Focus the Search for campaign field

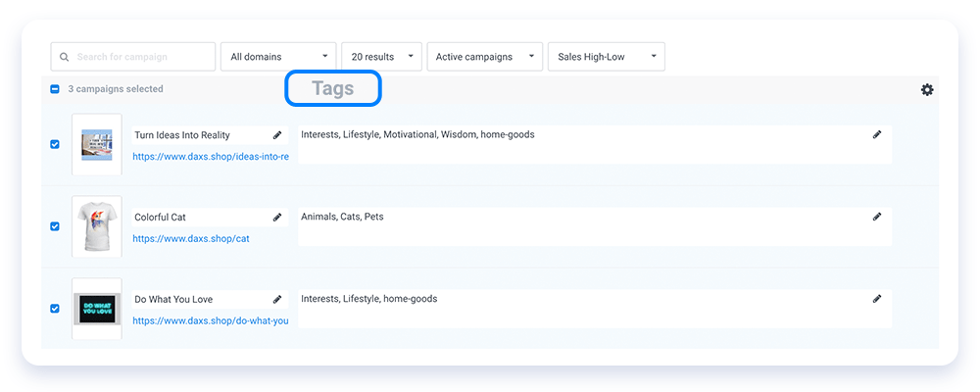click(133, 57)
